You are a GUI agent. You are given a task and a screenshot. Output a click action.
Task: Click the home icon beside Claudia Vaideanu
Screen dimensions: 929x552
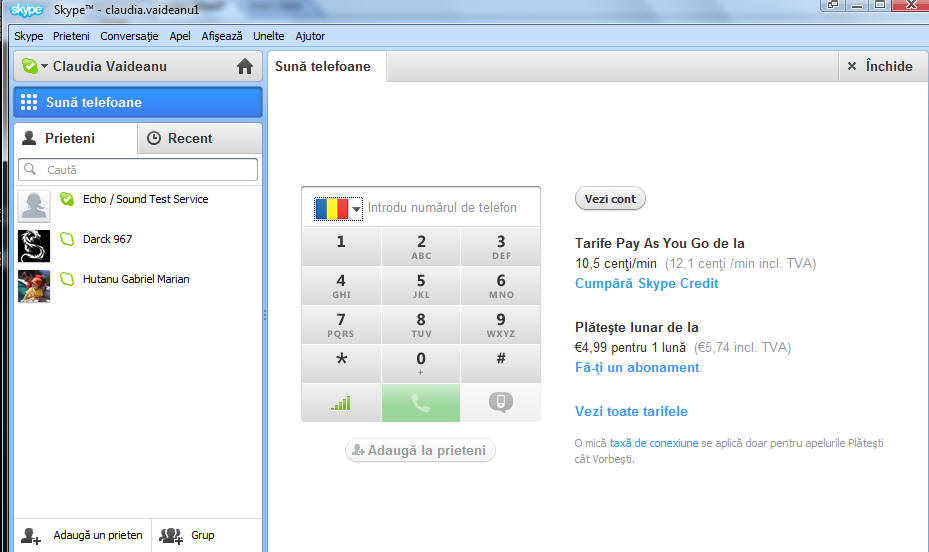click(x=244, y=67)
